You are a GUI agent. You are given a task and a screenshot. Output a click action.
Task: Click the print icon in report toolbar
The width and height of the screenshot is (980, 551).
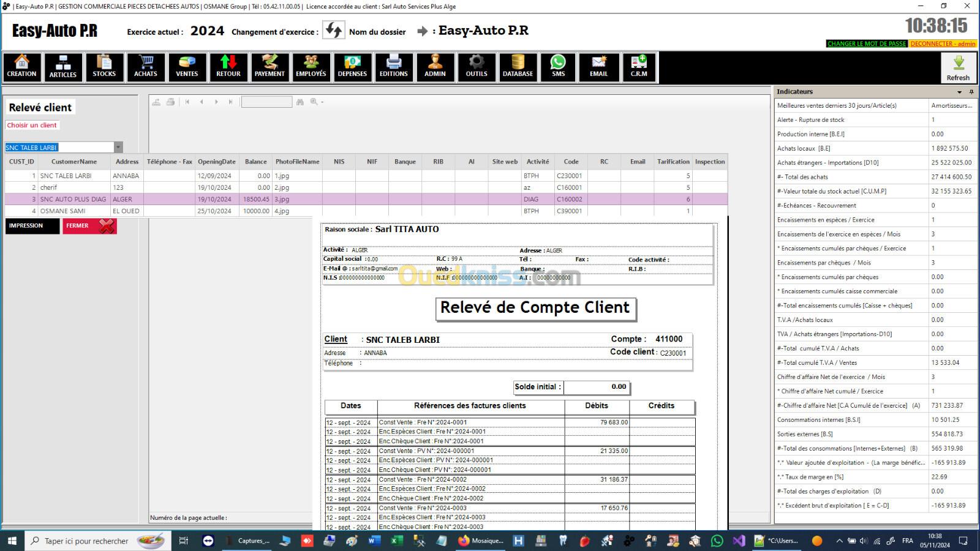click(171, 102)
